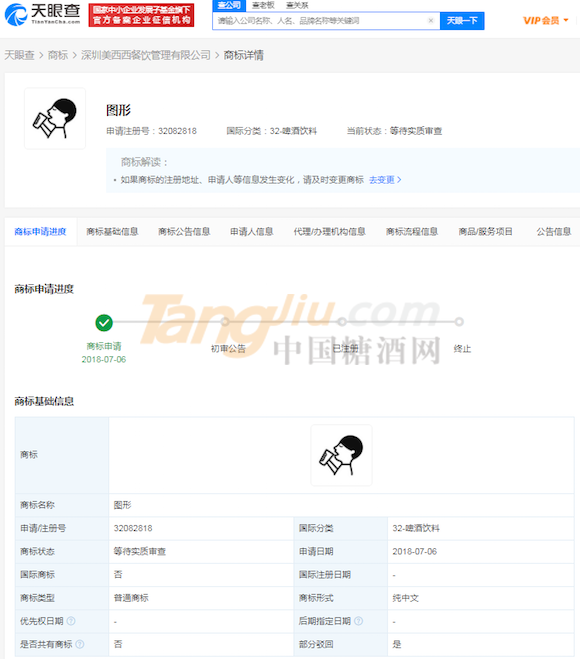Viewport: 580px width, 659px height.
Task: Click the trademark figure thumbnail in the header
Action: (55, 119)
